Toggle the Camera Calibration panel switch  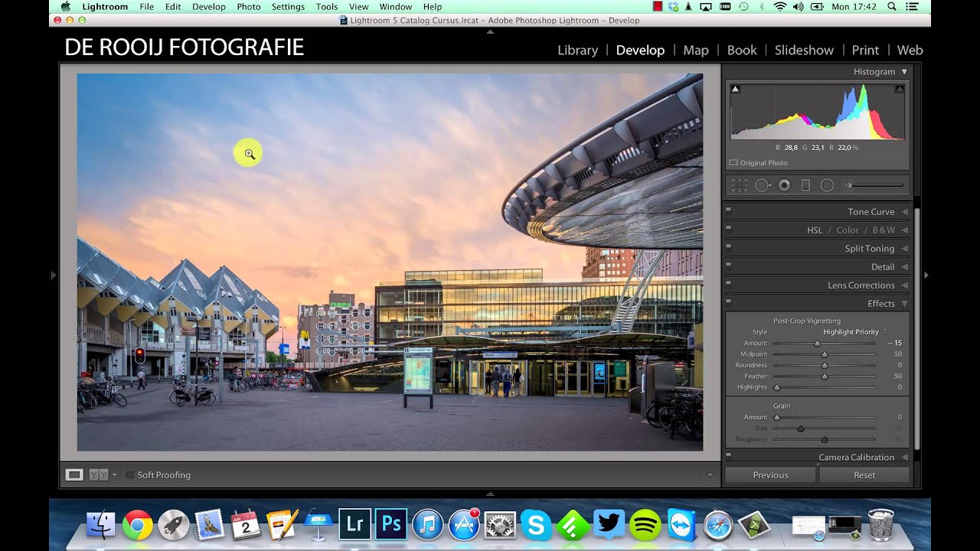[728, 455]
